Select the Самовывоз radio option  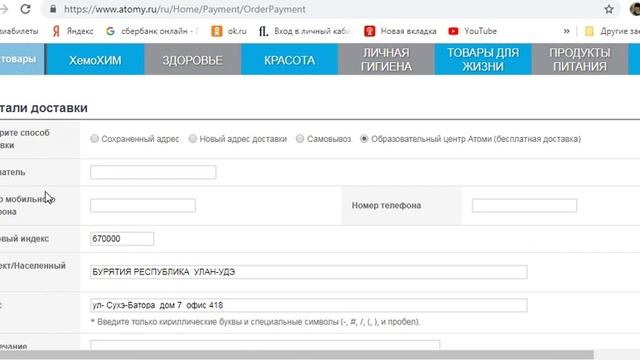tap(300, 139)
